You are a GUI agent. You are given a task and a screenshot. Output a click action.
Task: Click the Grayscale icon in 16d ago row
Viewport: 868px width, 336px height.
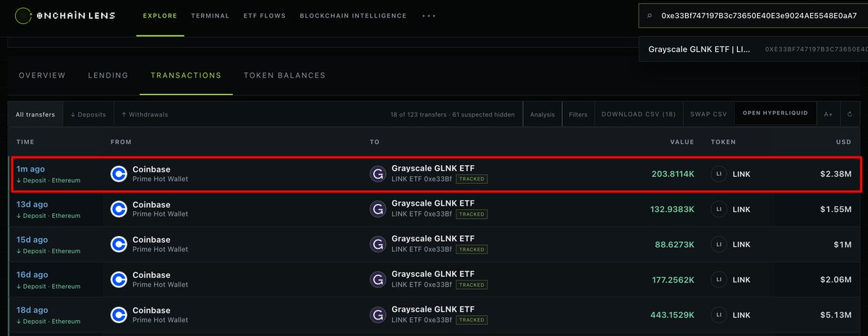coord(378,280)
